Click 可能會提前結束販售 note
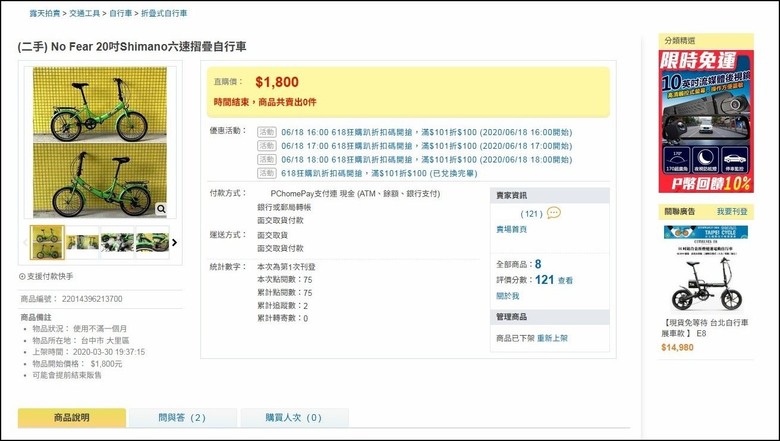780x441 pixels. point(67,375)
